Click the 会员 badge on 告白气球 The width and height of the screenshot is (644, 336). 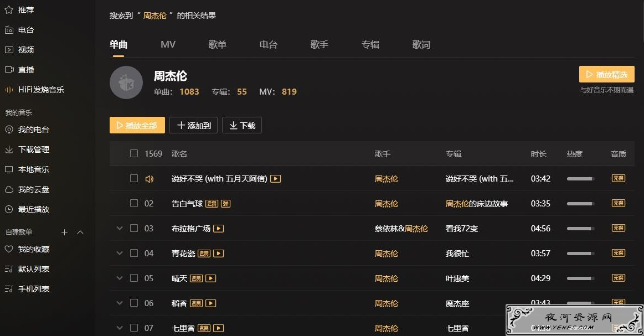pos(212,204)
